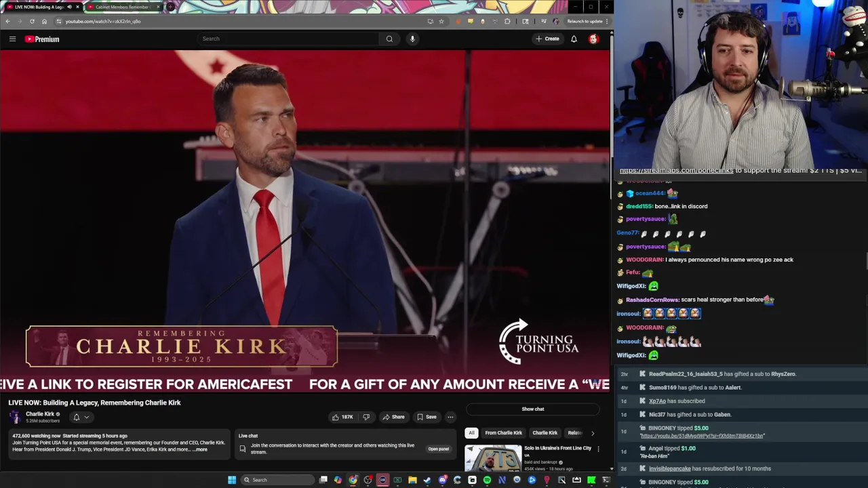Screen dimensions: 868x488
Task: Open Spotify from the taskbar
Action: pyautogui.click(x=487, y=480)
